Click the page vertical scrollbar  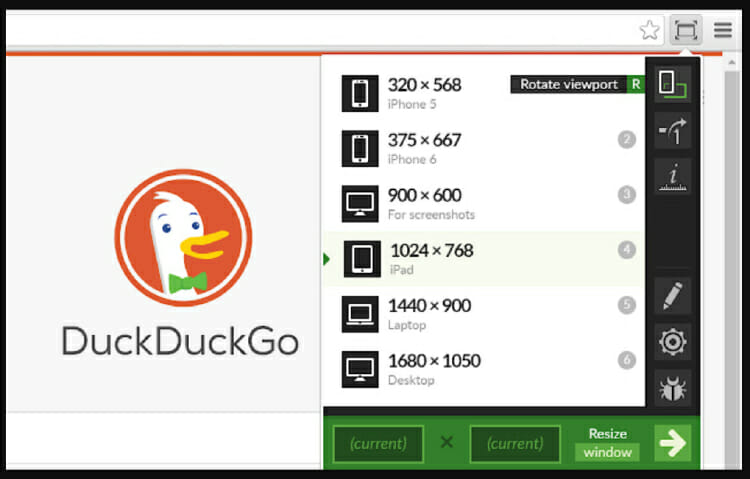[x=732, y=268]
